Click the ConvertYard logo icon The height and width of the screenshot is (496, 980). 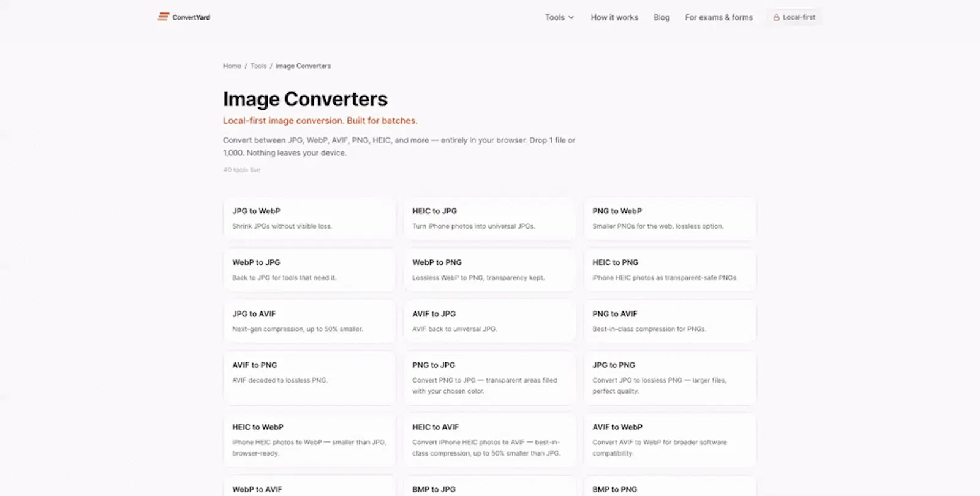(x=163, y=17)
